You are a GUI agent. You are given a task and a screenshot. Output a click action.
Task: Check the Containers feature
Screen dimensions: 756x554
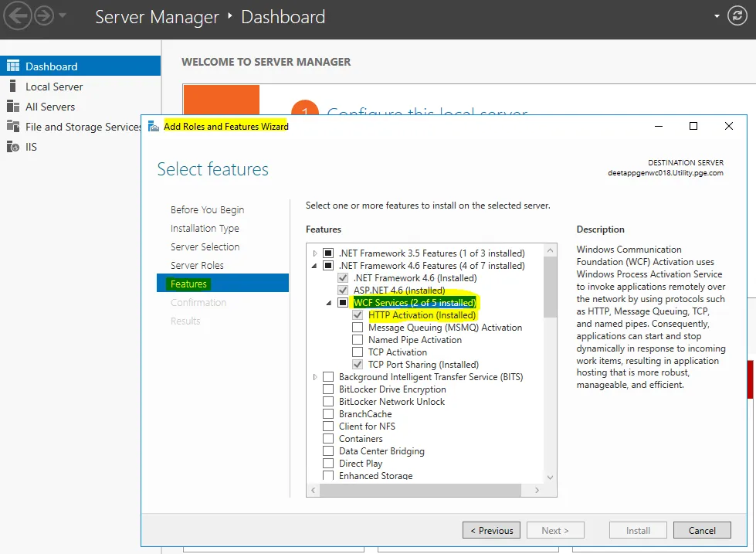pyautogui.click(x=328, y=439)
